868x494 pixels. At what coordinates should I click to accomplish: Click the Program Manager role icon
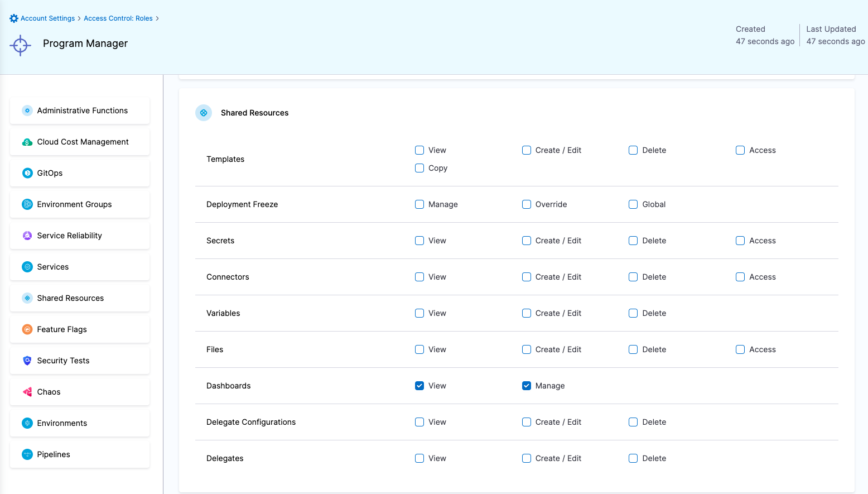(x=20, y=45)
